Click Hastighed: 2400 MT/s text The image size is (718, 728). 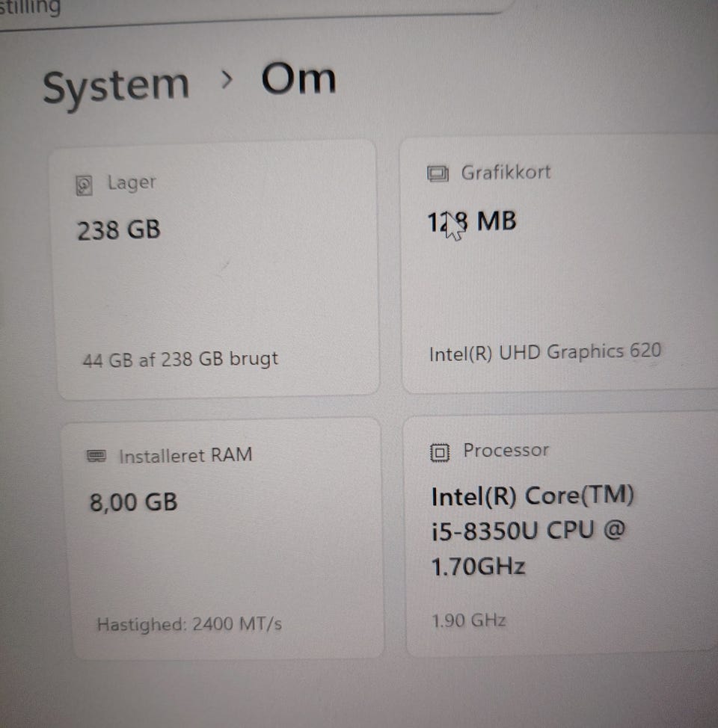pyautogui.click(x=189, y=624)
